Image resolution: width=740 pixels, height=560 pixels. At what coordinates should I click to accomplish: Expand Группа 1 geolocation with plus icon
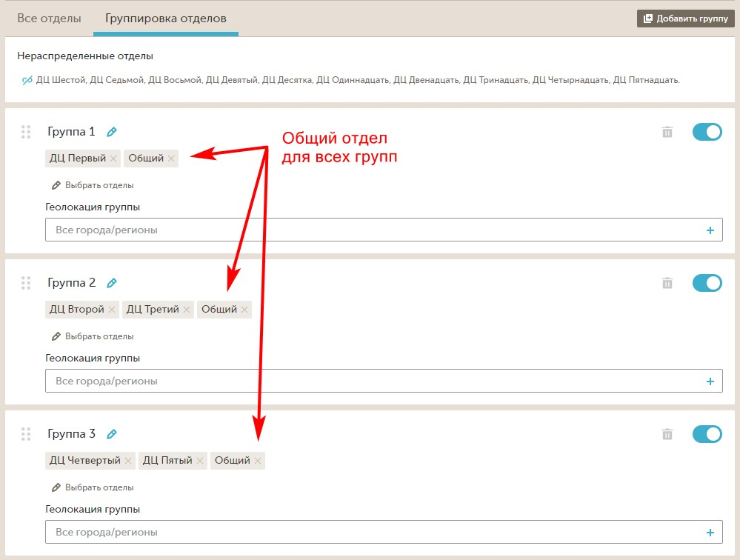point(710,230)
